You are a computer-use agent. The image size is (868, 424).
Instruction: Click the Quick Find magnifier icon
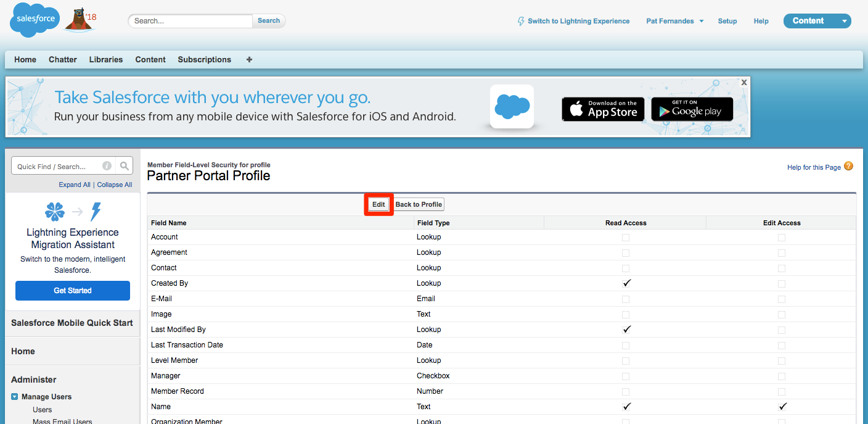click(125, 166)
